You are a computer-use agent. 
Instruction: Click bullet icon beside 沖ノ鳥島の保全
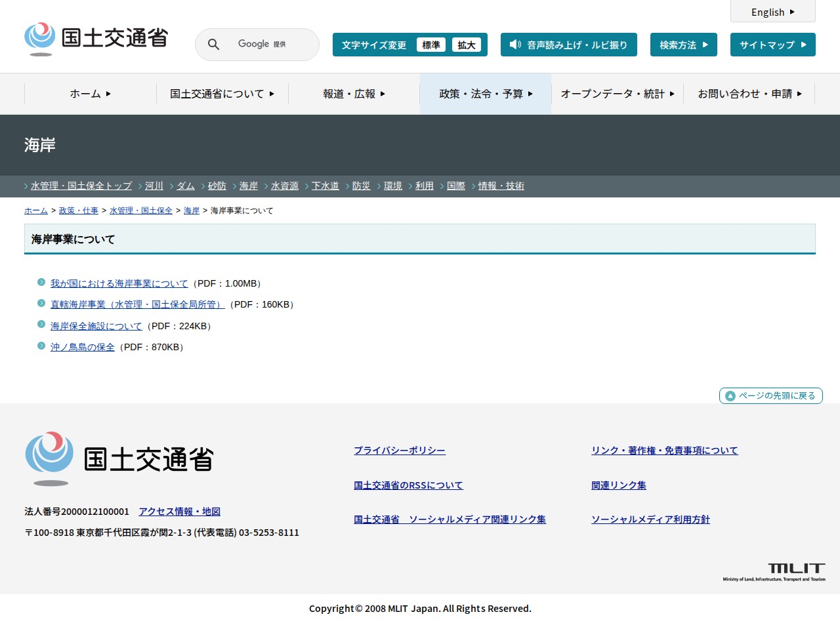(41, 346)
